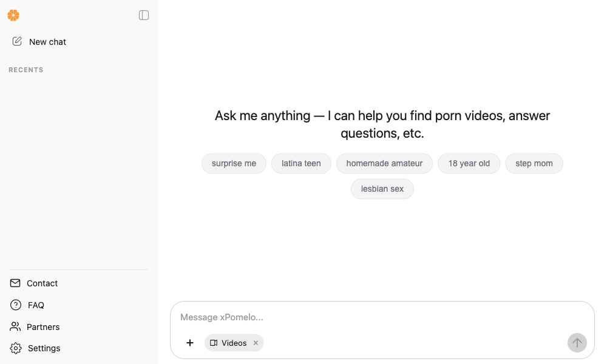Choose the latina teen suggestion chip
The height and width of the screenshot is (364, 607).
click(301, 163)
